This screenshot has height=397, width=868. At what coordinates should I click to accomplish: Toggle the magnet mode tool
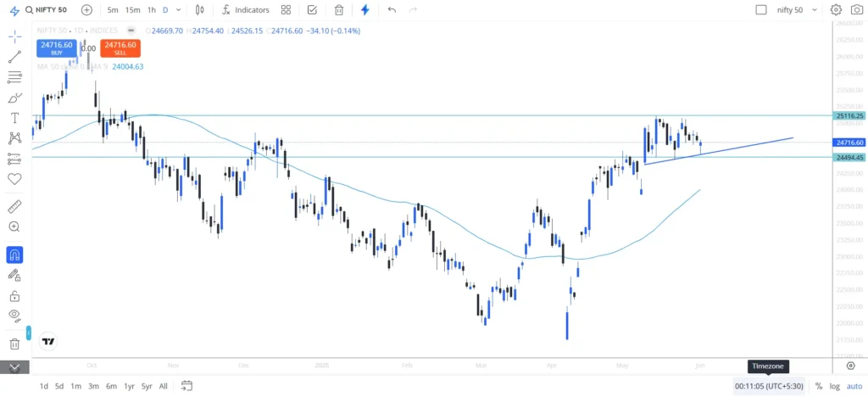point(15,254)
